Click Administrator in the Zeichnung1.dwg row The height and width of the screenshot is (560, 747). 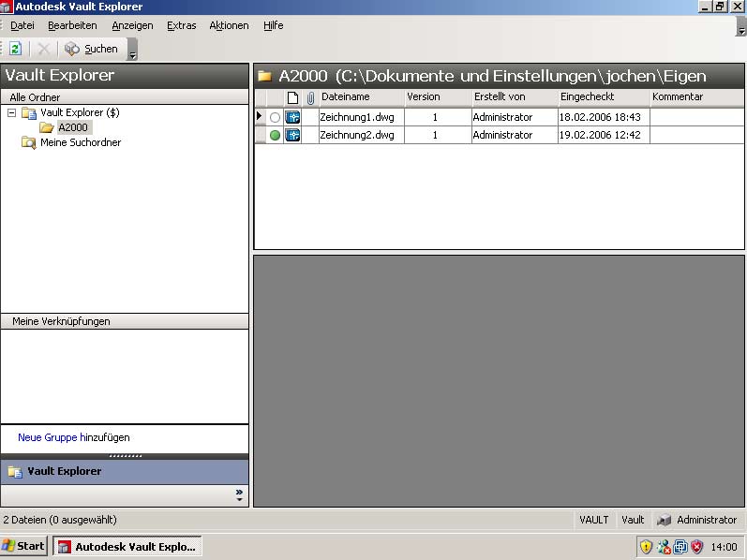point(502,117)
